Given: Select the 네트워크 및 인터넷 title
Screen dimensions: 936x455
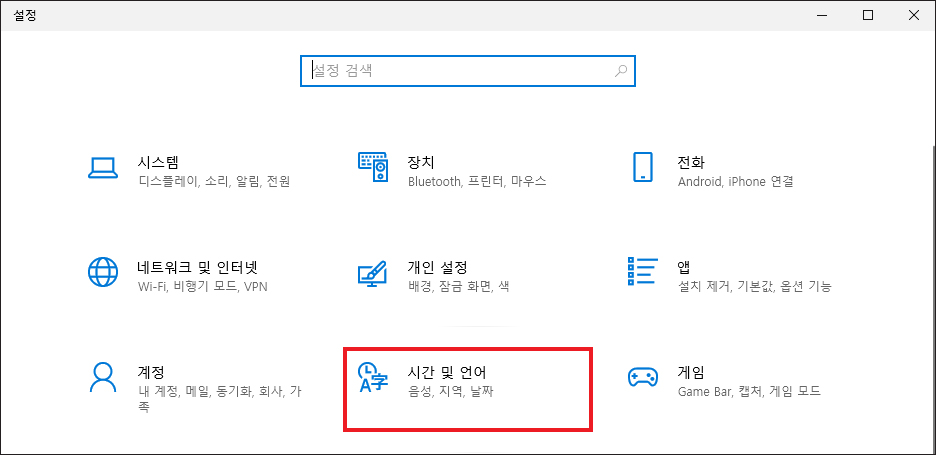Looking at the screenshot, I should (x=198, y=266).
